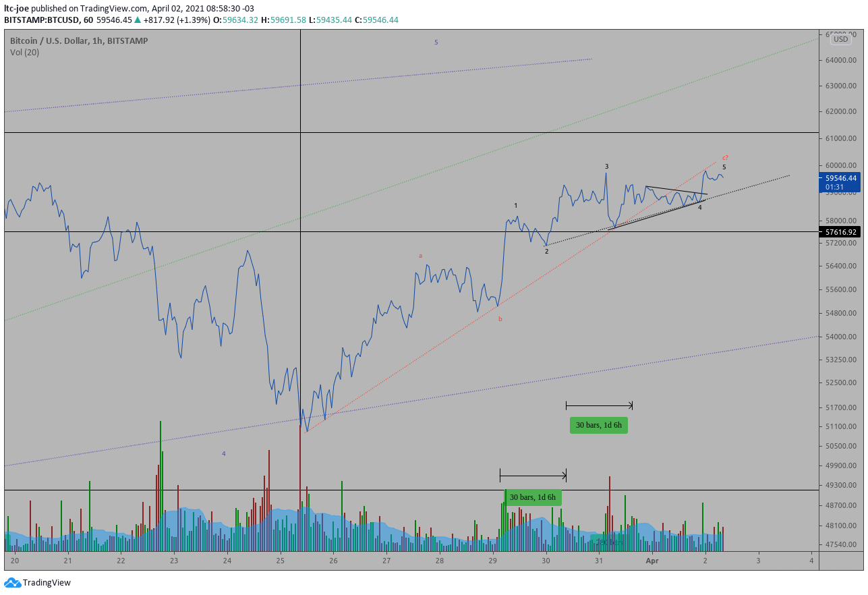The height and width of the screenshot is (595, 868).
Task: Click the 'ltc-joe' author name in header
Action: pyautogui.click(x=17, y=8)
